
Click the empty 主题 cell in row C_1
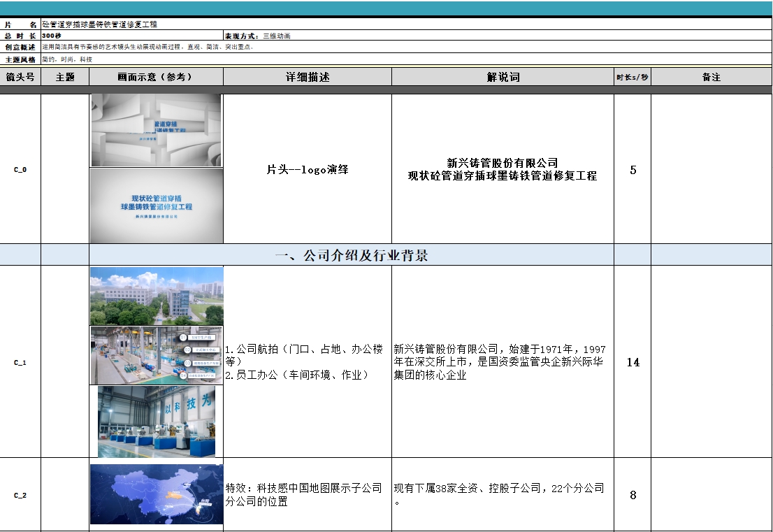pyautogui.click(x=65, y=362)
